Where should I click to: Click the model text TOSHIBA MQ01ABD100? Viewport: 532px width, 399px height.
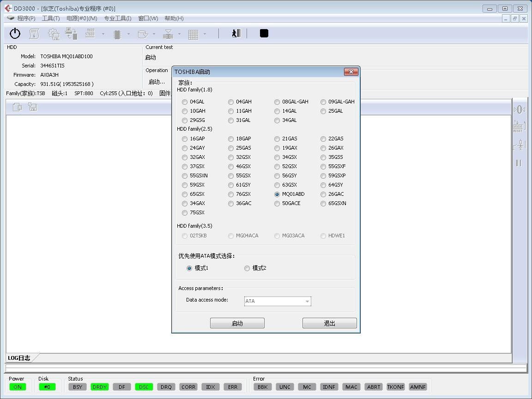66,56
